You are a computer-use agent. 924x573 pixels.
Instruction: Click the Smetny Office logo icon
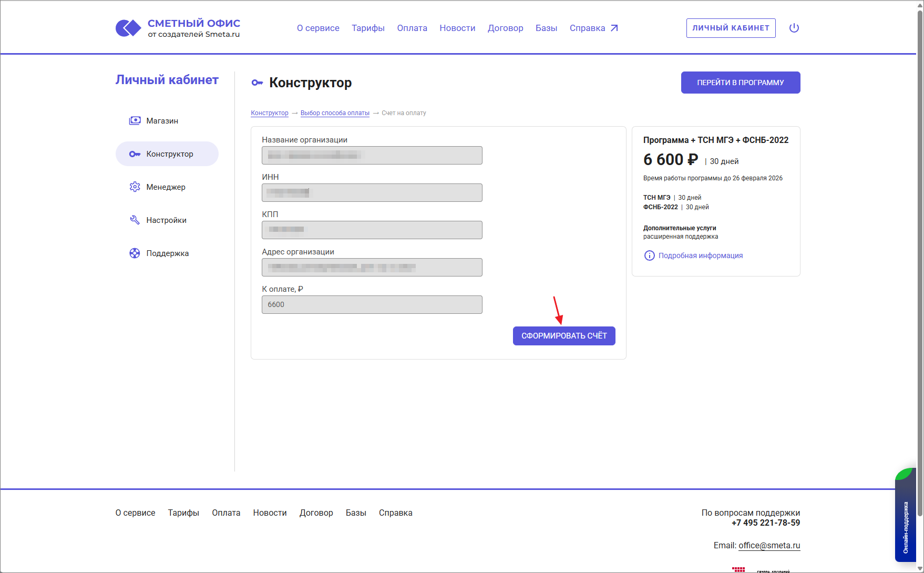(128, 28)
